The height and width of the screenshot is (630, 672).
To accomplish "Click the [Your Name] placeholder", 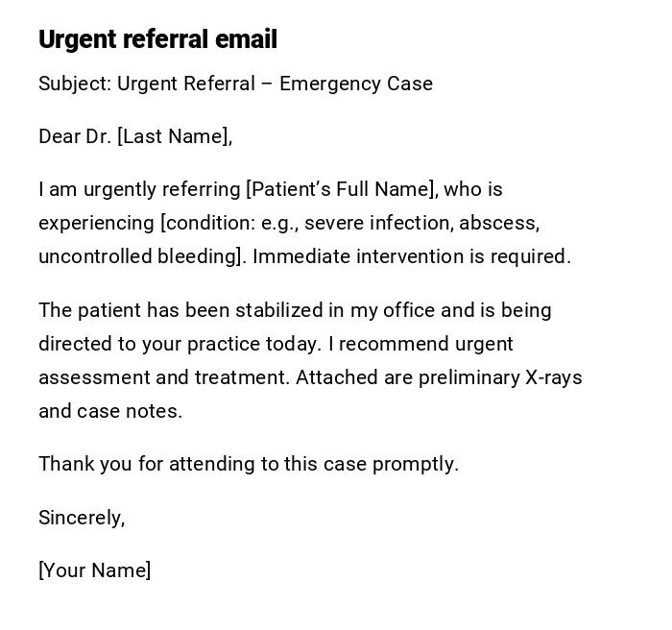I will click(94, 570).
